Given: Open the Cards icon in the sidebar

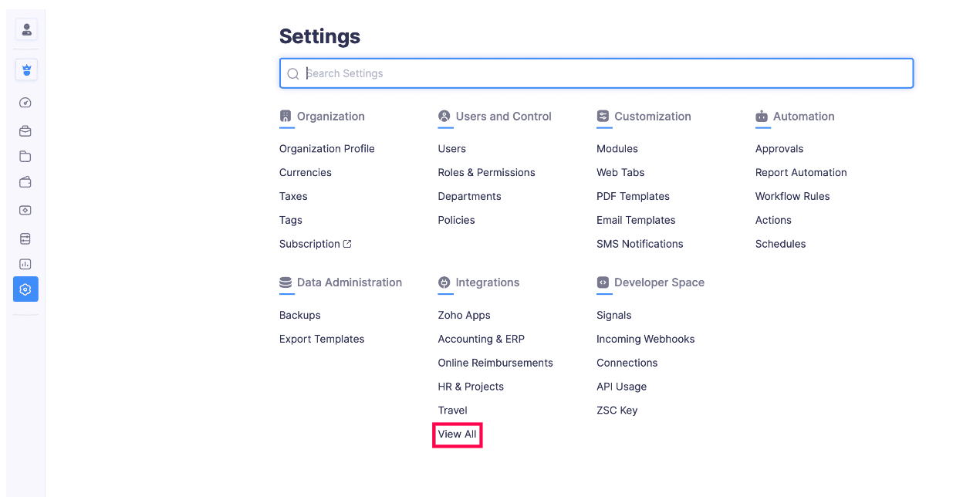Looking at the screenshot, I should tap(25, 209).
